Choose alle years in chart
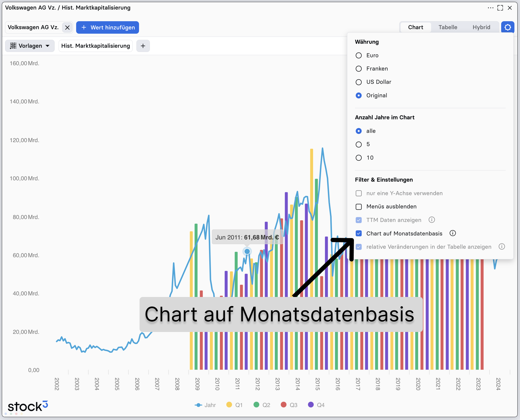 click(359, 131)
